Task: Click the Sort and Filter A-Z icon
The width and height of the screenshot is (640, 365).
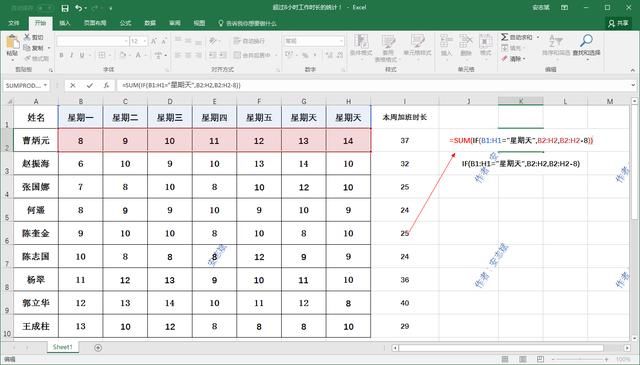Action: 556,42
